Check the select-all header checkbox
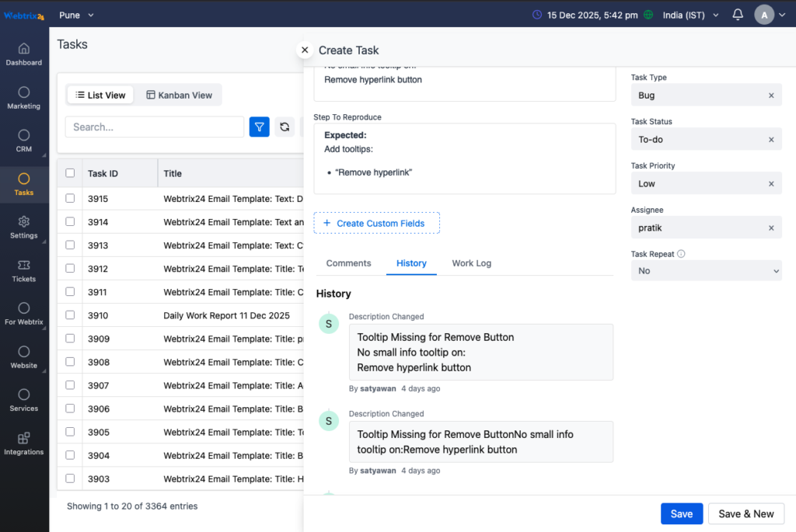Image resolution: width=796 pixels, height=532 pixels. coord(71,173)
